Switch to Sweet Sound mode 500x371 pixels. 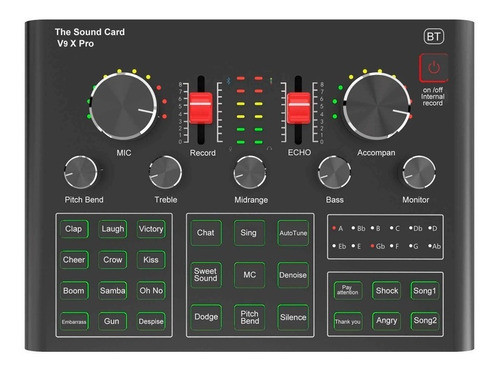(206, 275)
